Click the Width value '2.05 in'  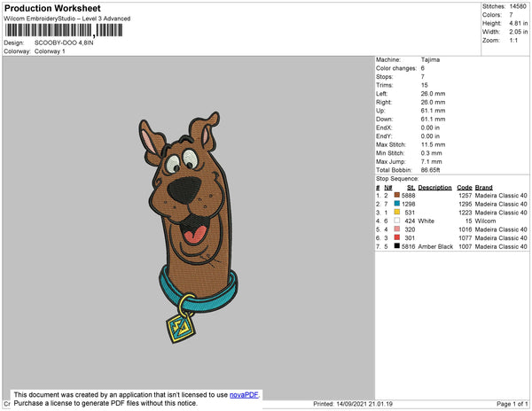519,32
